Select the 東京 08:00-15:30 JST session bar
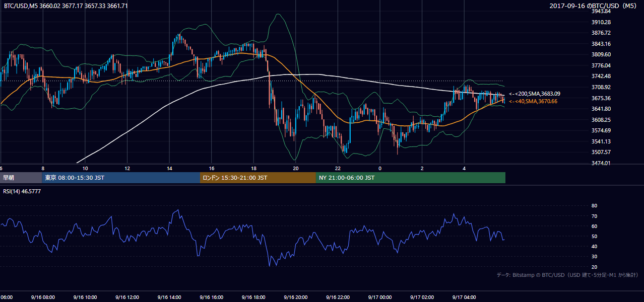This screenshot has height=302, width=644. (x=121, y=178)
